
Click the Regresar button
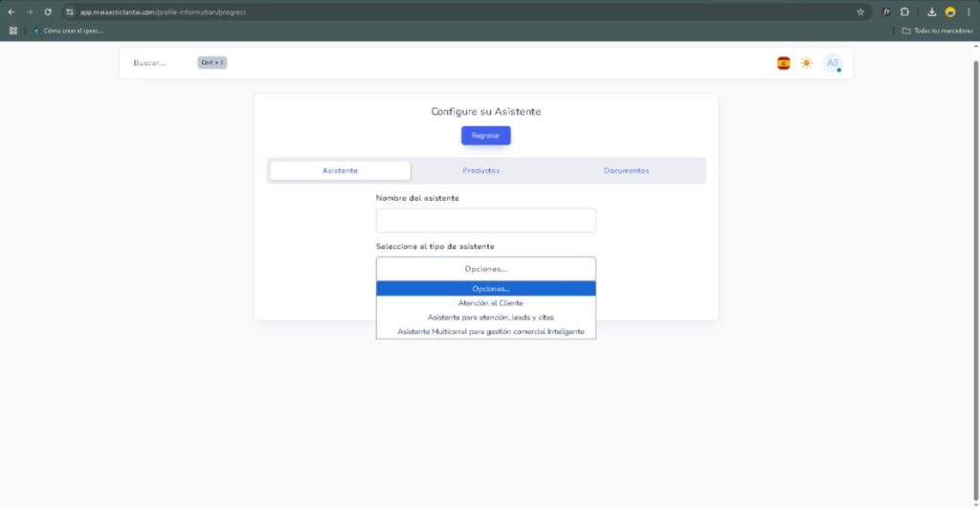click(x=485, y=136)
